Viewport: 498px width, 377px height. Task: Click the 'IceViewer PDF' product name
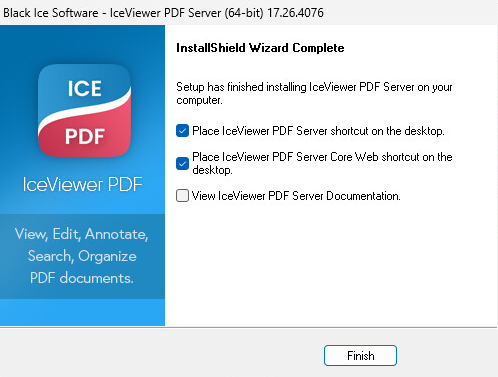click(x=82, y=184)
